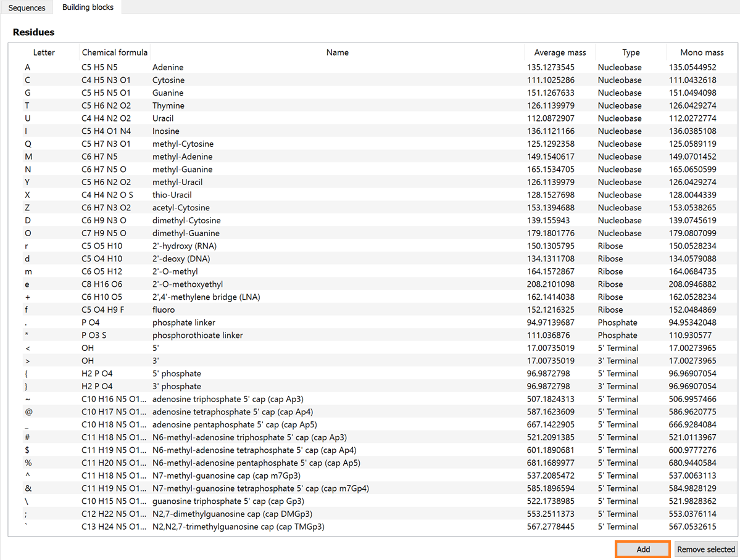Select the Inosine nucleobase row
The height and width of the screenshot is (560, 740).
pyautogui.click(x=247, y=131)
